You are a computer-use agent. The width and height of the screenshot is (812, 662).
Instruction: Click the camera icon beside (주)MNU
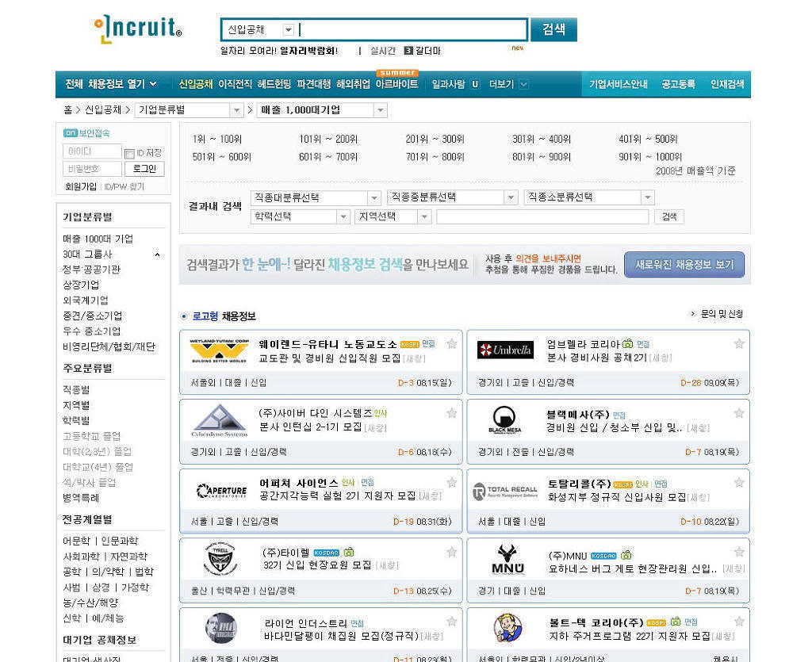[x=626, y=556]
